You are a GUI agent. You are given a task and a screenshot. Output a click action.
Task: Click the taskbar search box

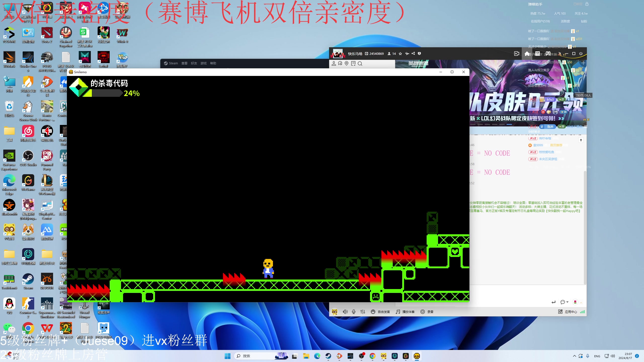[261, 356]
